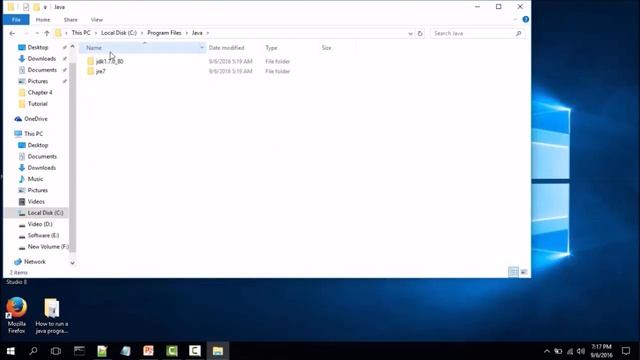This screenshot has height=360, width=640.
Task: Select This PC in address breadcrumb
Action: [81, 33]
